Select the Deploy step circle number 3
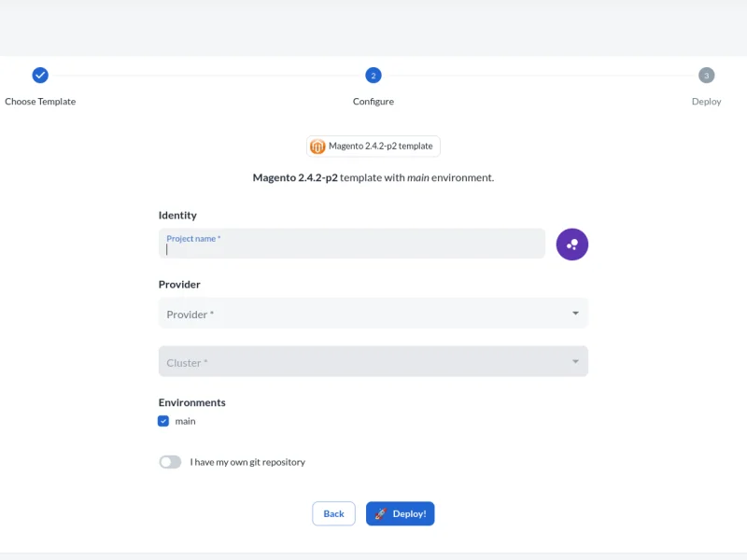This screenshot has width=747, height=560. tap(706, 76)
